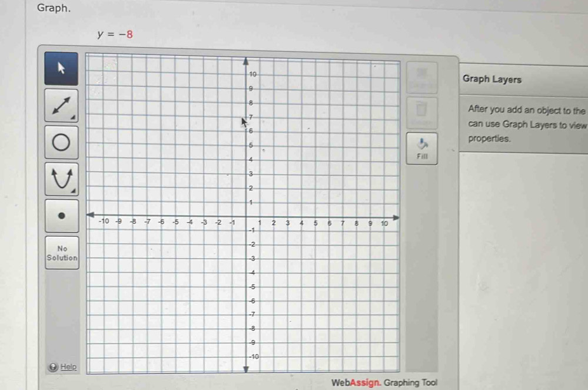Image resolution: width=588 pixels, height=390 pixels.
Task: Click the Delete trash can button
Action: tap(421, 113)
